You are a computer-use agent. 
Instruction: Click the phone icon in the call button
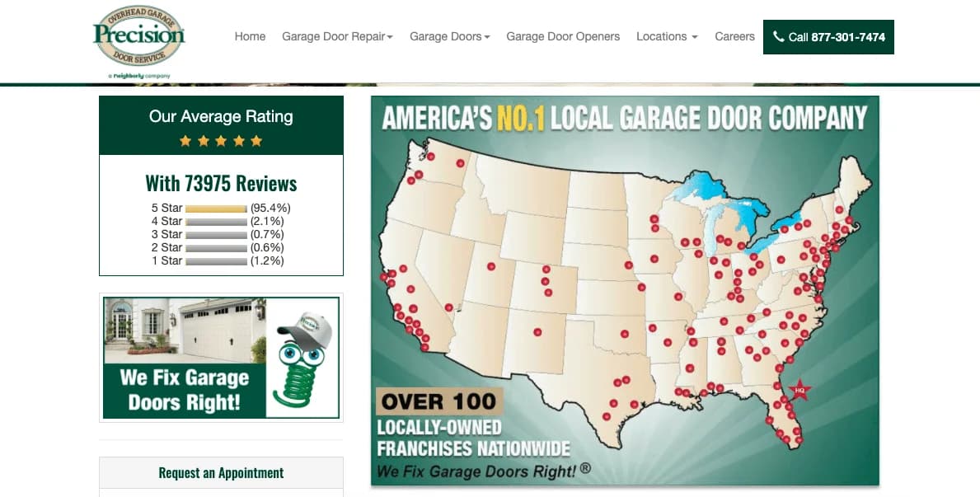(778, 37)
